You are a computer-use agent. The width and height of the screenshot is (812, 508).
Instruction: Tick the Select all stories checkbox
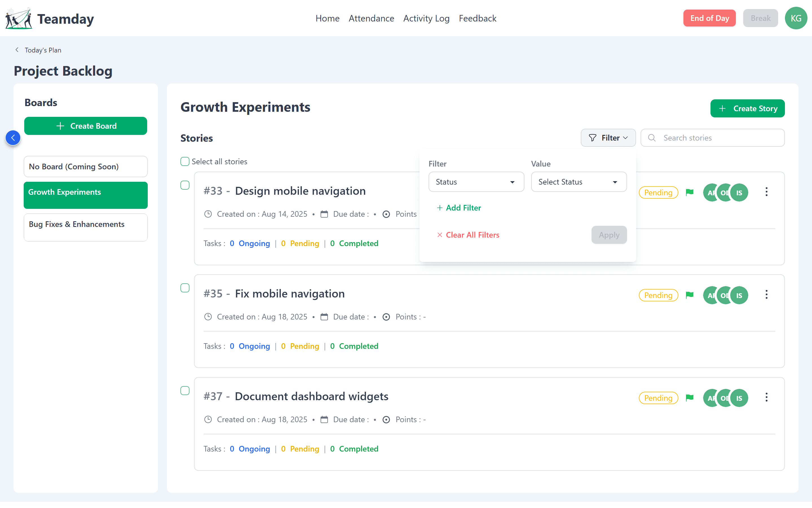click(185, 162)
